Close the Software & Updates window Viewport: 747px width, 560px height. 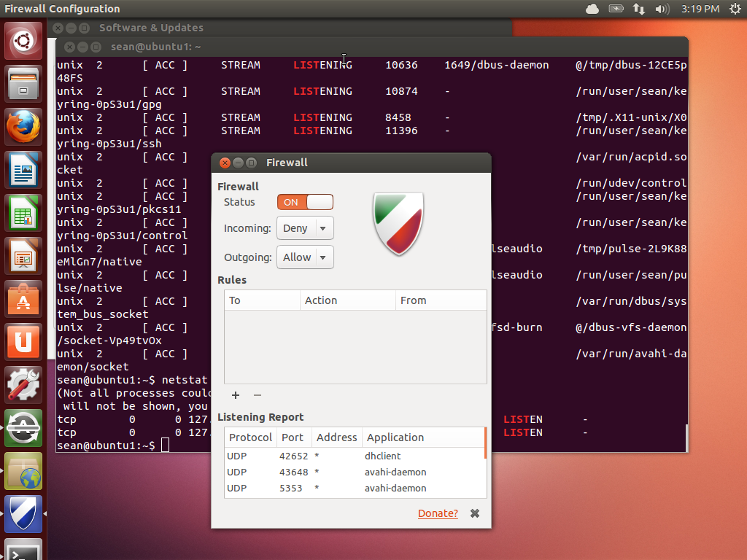click(58, 28)
